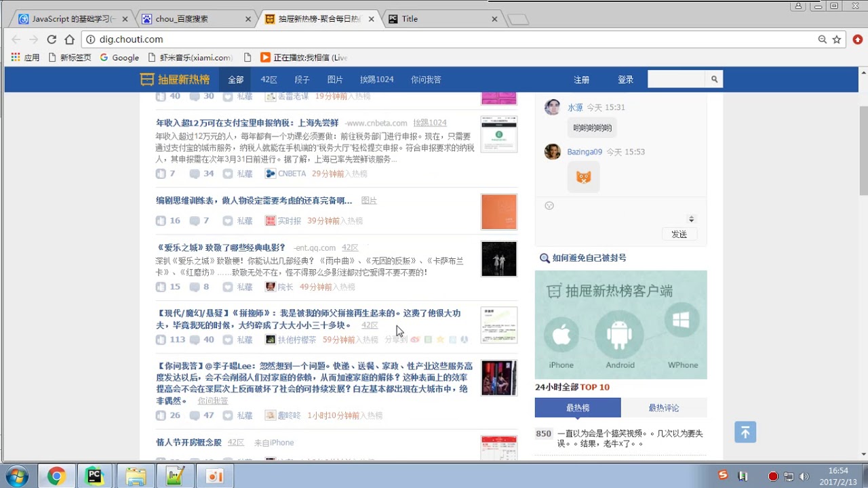The height and width of the screenshot is (488, 868).
Task: Switch to the Title browser tab
Action: [442, 19]
